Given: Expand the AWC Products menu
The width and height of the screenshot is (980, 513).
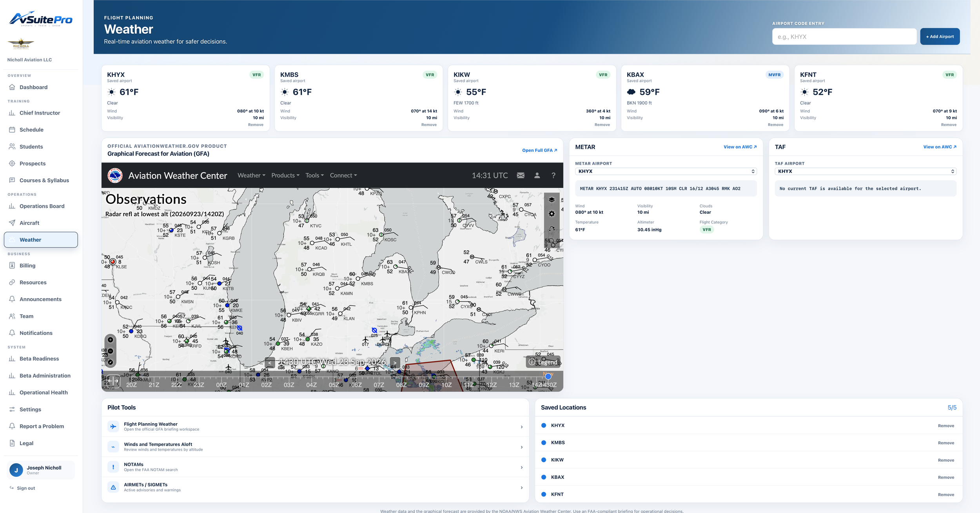Looking at the screenshot, I should 285,175.
